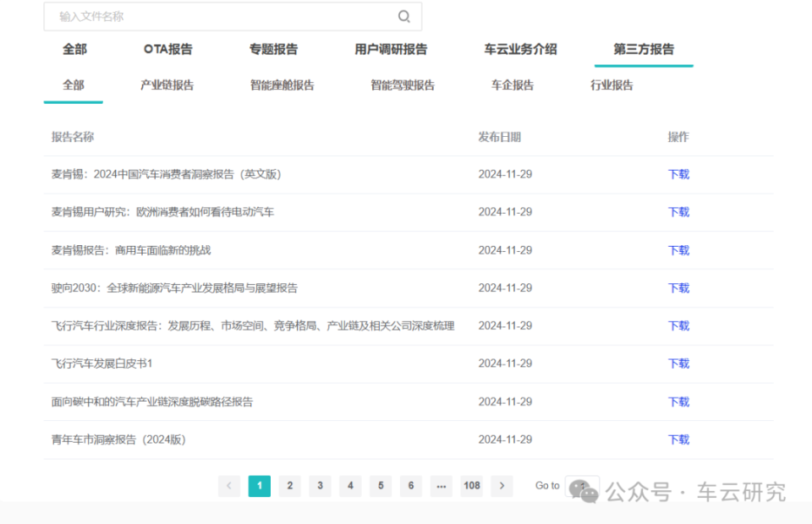Viewport: 812px width, 524px height.
Task: Expand more pages ellipsis button
Action: pos(441,486)
